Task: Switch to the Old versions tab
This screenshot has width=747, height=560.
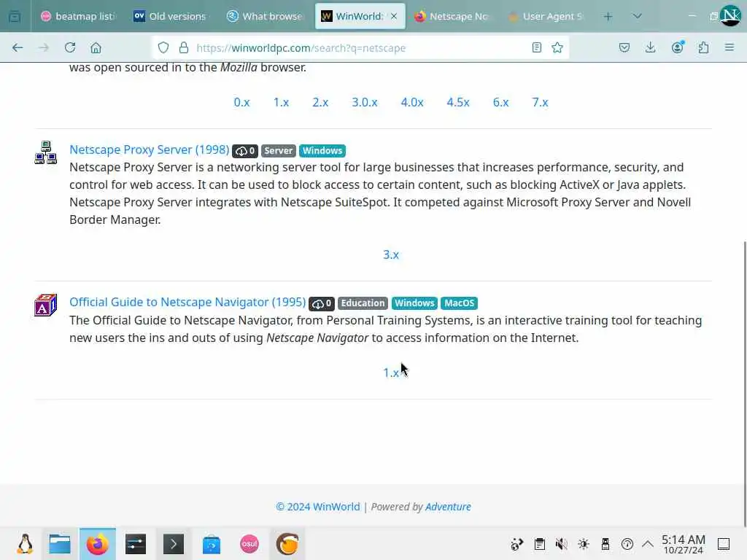Action: pyautogui.click(x=171, y=16)
